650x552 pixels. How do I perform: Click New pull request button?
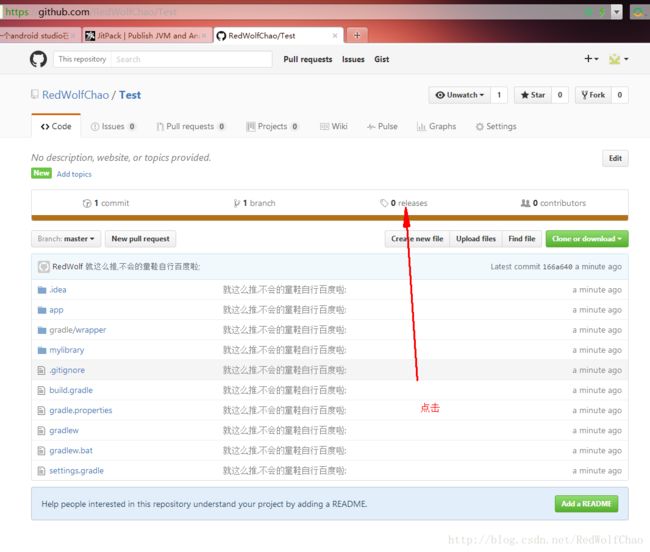pos(141,239)
